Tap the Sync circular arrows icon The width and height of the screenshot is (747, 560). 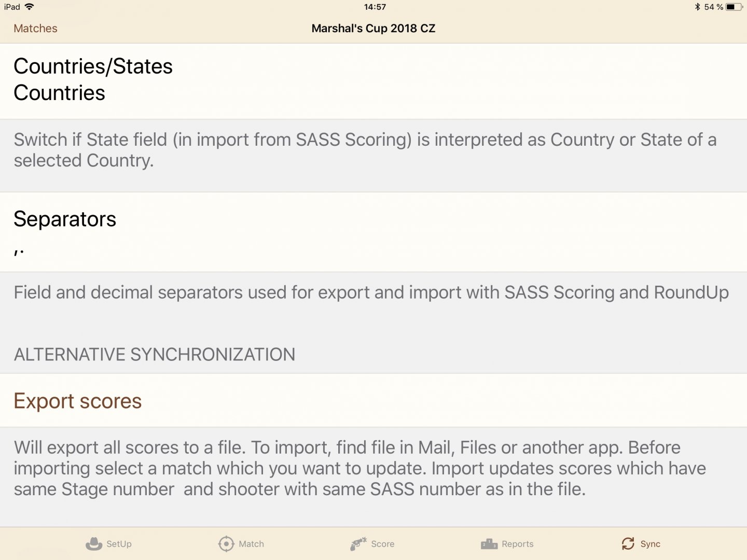628,543
